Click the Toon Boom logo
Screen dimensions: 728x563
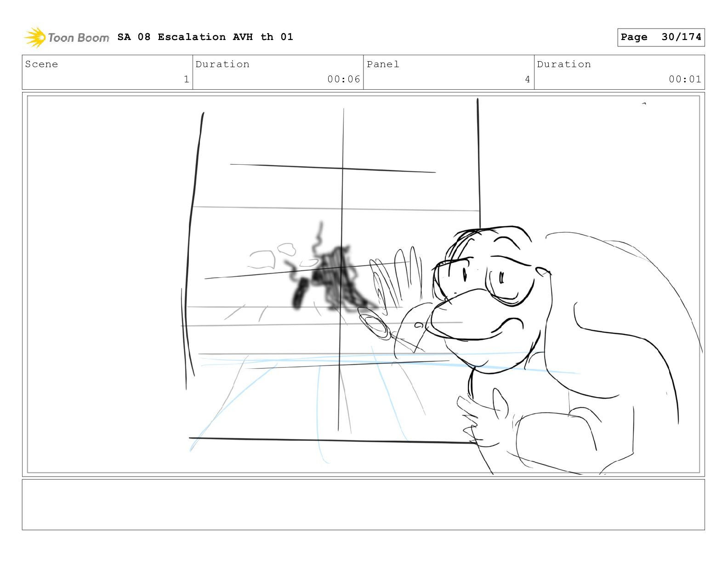[x=67, y=37]
